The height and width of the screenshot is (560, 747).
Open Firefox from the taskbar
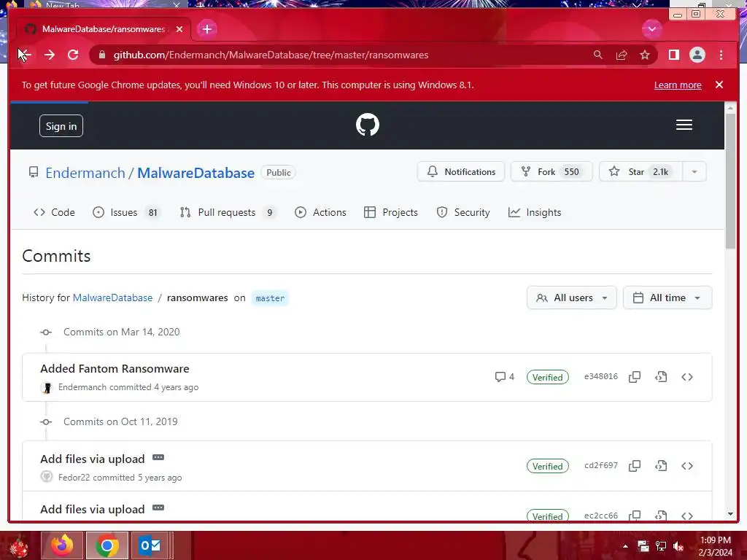62,545
